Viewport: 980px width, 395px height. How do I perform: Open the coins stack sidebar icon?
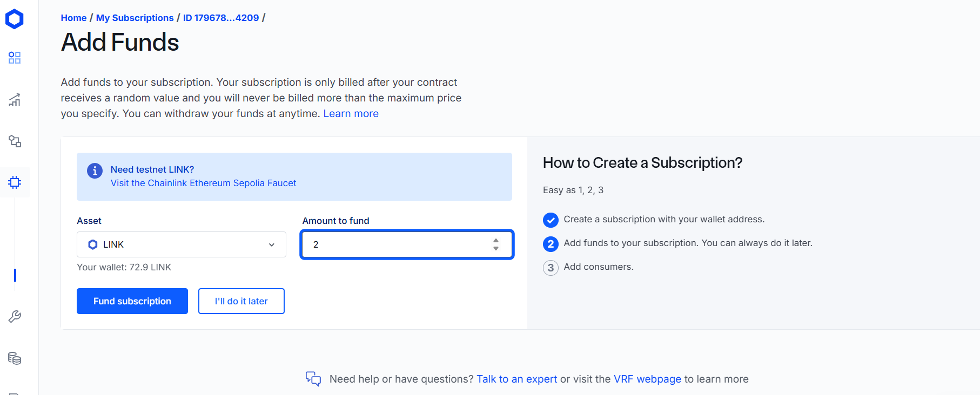[15, 358]
